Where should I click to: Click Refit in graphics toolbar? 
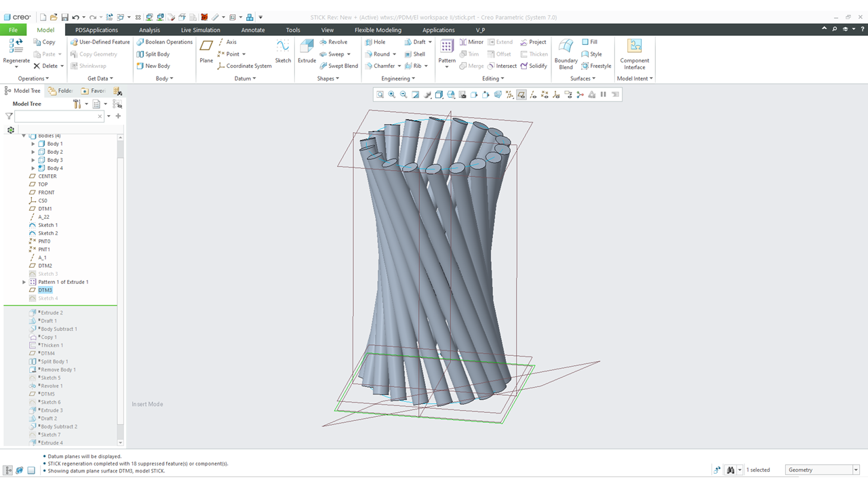380,95
